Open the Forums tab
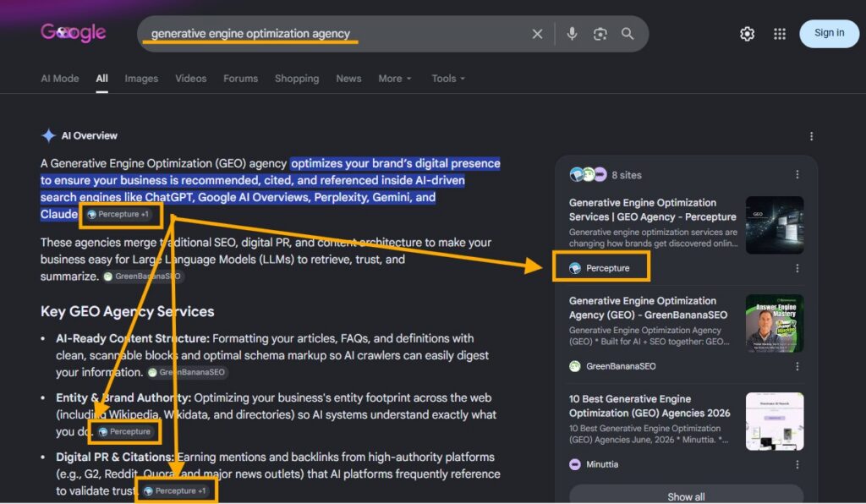The width and height of the screenshot is (866, 504). 240,79
